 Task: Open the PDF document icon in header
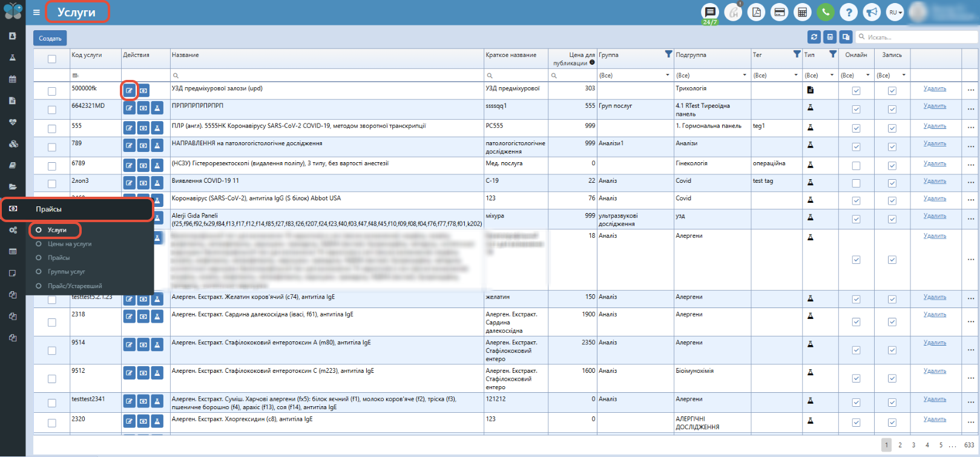click(x=757, y=12)
